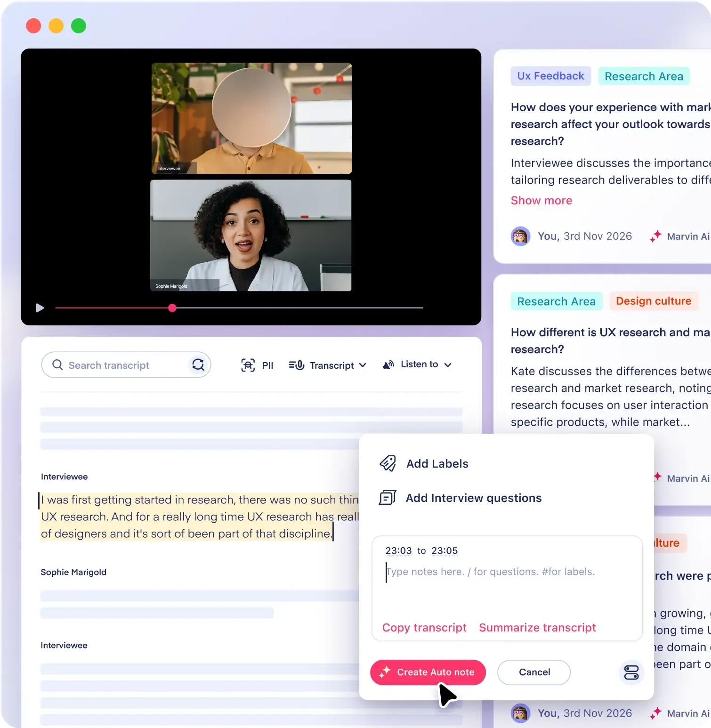Click the video progress slider handle
This screenshot has width=711, height=728.
coord(172,308)
